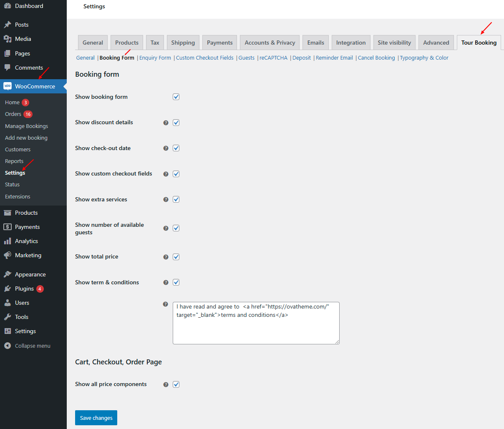Click the Save changes button
This screenshot has height=429, width=504.
96,418
